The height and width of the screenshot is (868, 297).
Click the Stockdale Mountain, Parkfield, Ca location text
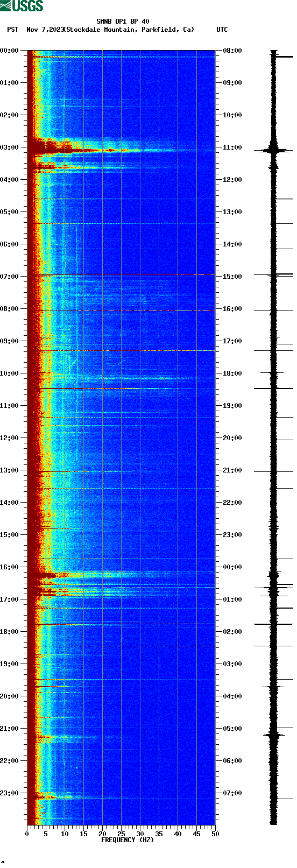pyautogui.click(x=129, y=30)
